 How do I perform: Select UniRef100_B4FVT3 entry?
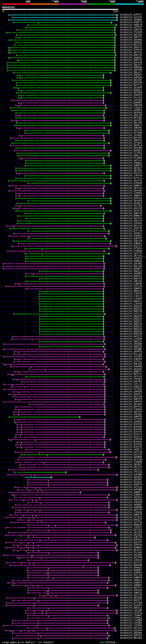tap(131, 37)
